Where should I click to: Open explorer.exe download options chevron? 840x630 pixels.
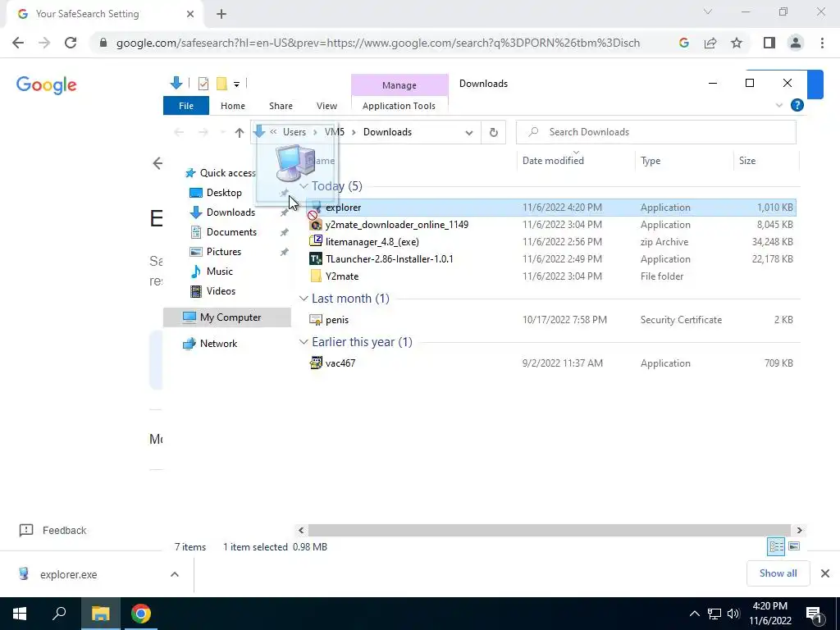(x=175, y=574)
